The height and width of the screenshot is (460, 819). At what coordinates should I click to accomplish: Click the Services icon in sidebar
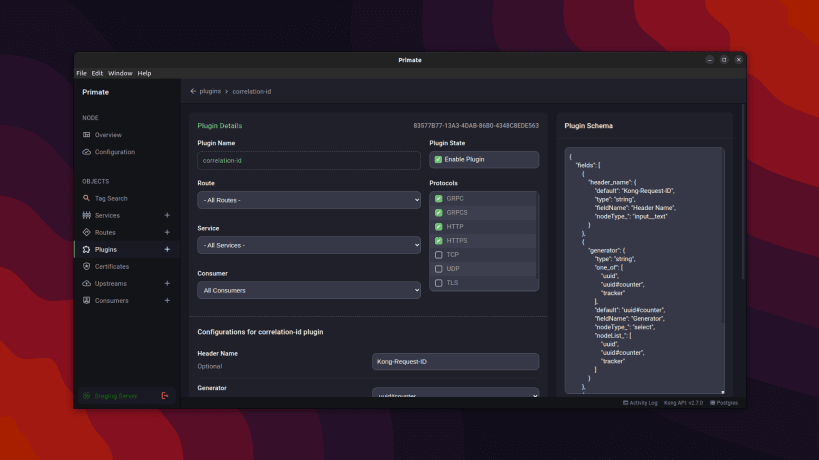tap(87, 215)
